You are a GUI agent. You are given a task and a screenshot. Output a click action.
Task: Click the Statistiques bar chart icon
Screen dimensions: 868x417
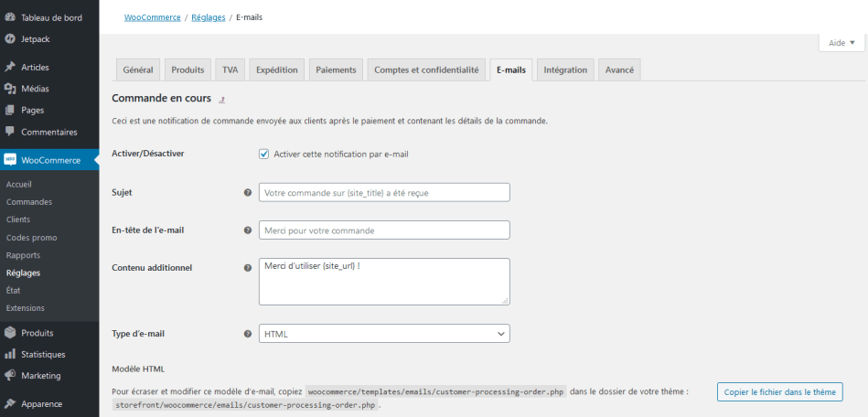pyautogui.click(x=10, y=355)
